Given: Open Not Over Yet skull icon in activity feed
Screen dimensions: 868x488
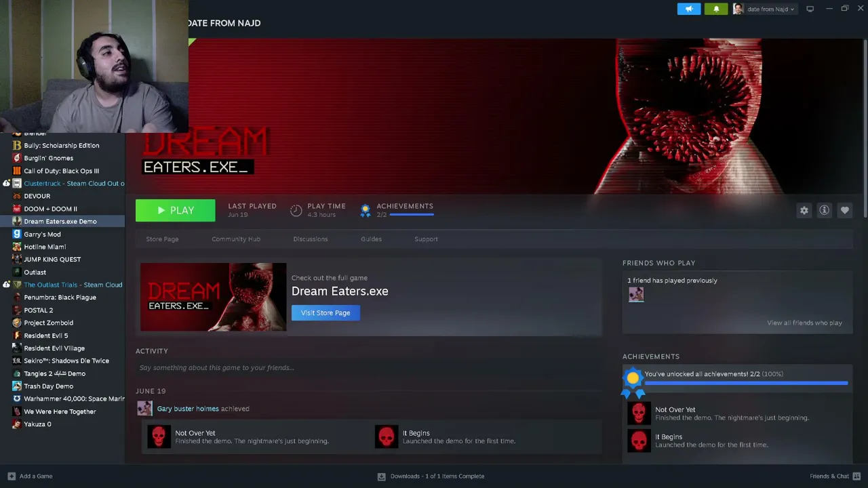Looking at the screenshot, I should pos(159,436).
